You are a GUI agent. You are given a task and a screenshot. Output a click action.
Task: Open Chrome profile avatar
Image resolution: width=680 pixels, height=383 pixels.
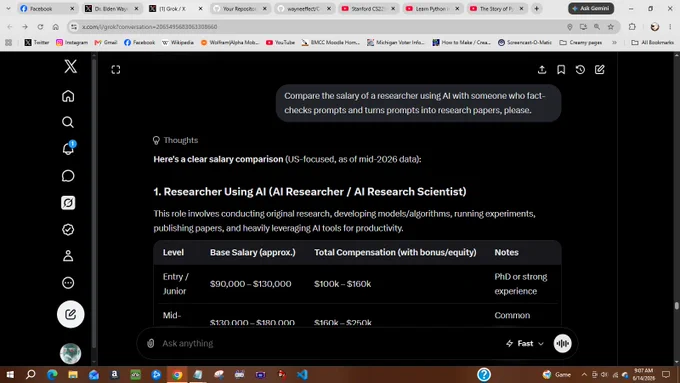655,27
